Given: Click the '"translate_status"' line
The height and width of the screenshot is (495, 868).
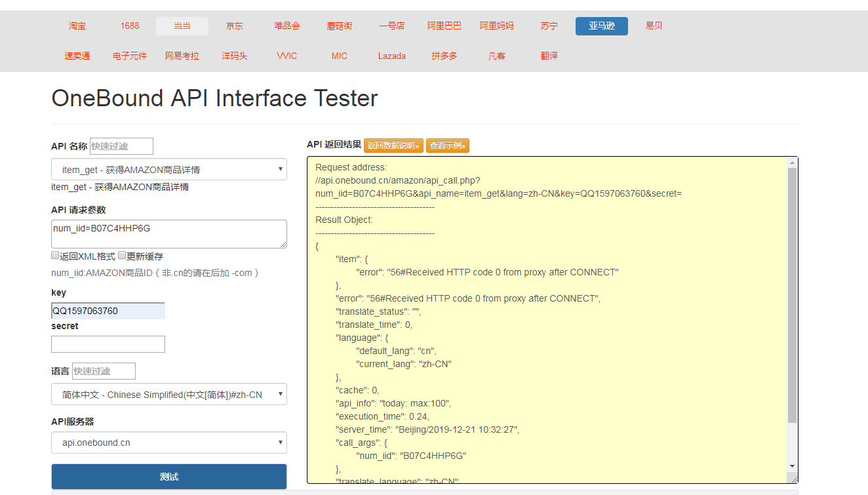Looking at the screenshot, I should coord(380,311).
